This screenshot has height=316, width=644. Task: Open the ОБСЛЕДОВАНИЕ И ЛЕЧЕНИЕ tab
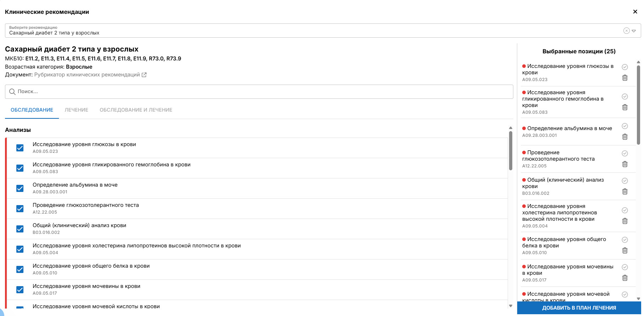tap(136, 110)
